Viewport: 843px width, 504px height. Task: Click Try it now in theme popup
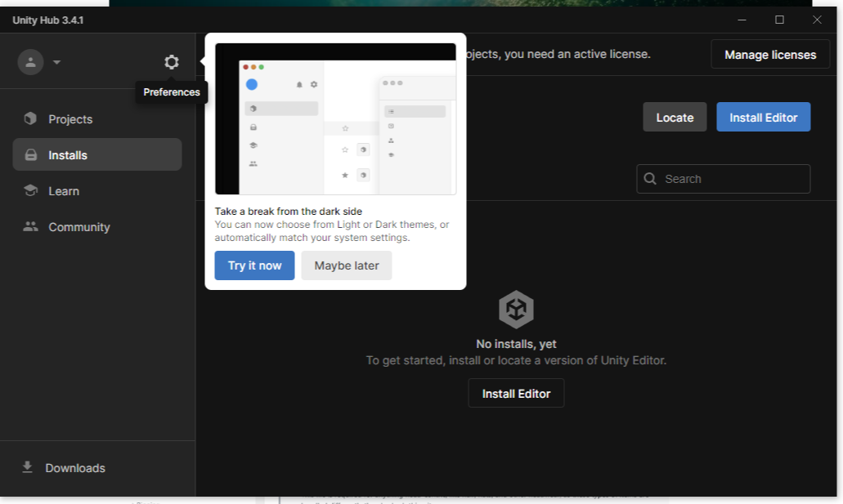[254, 265]
